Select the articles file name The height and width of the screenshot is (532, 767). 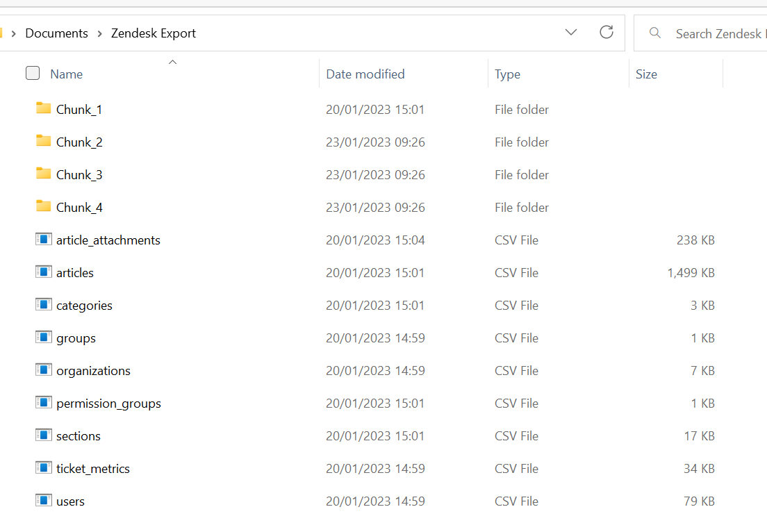click(75, 273)
